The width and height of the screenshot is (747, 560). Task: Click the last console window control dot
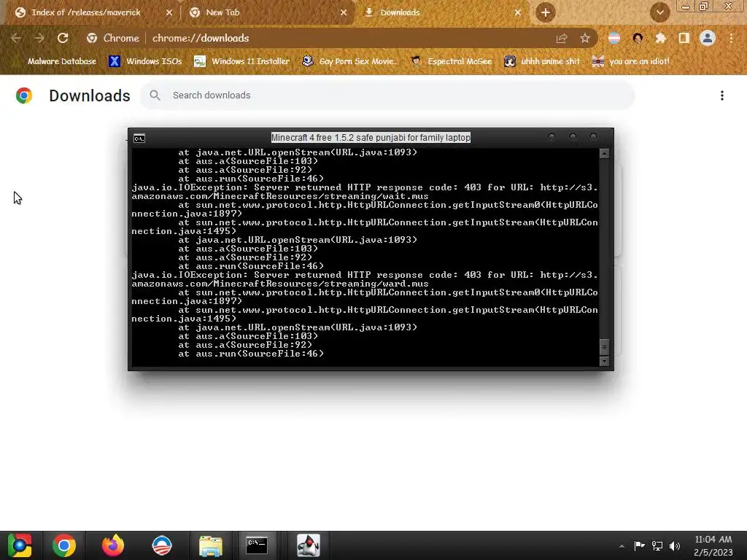(594, 137)
